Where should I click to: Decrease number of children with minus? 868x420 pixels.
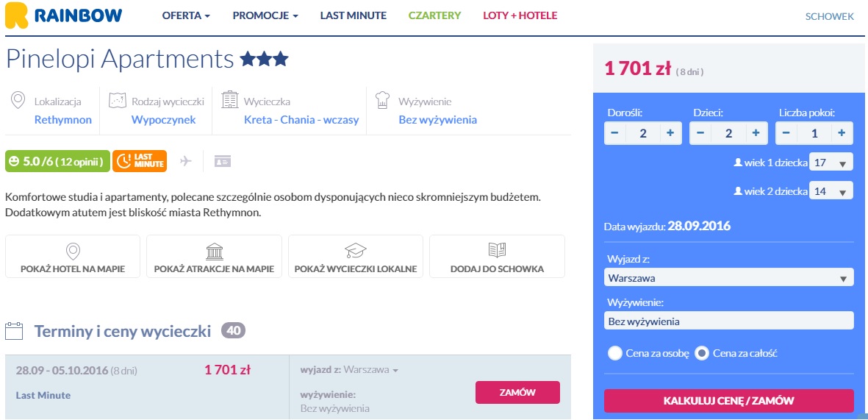click(x=700, y=133)
